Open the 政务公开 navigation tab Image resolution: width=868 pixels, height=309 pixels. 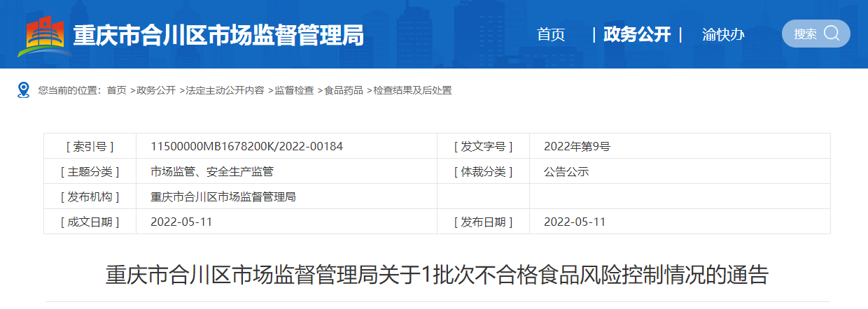pos(637,34)
